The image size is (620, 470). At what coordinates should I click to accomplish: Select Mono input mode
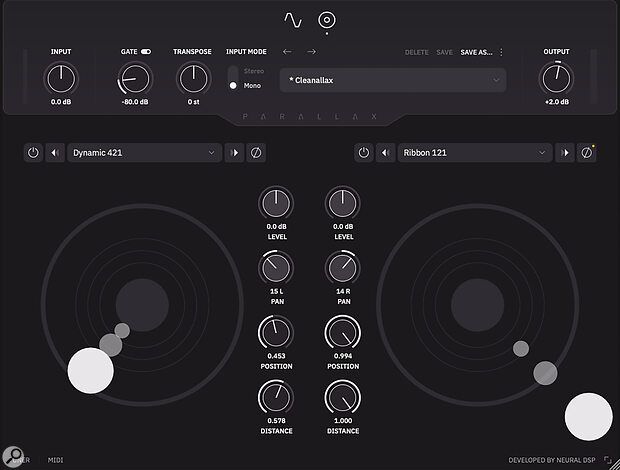(252, 85)
